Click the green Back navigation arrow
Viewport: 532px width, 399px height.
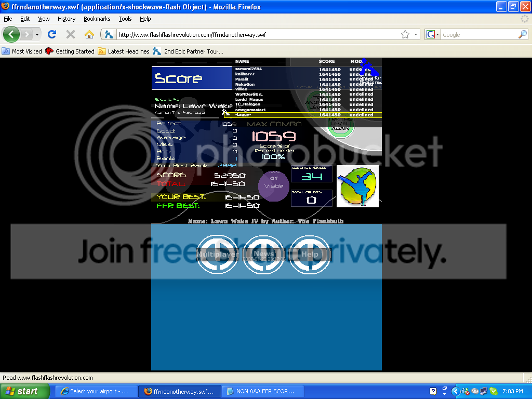click(12, 35)
